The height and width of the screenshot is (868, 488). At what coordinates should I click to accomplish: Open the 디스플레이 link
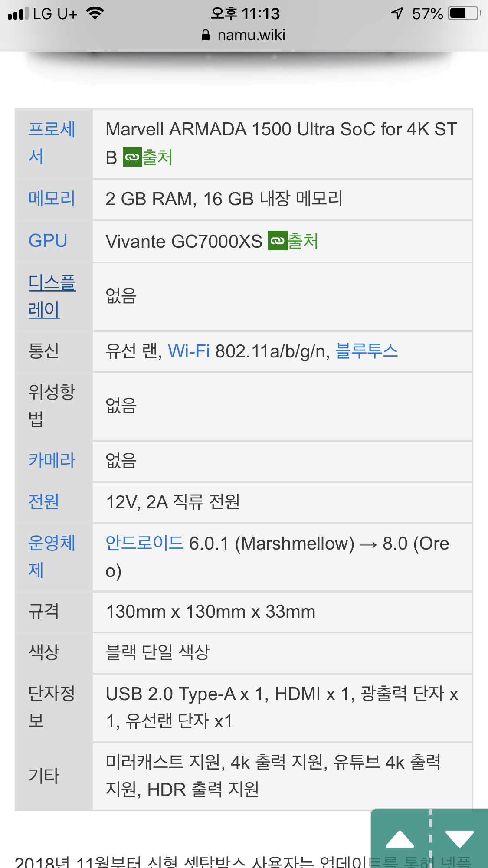(52, 296)
